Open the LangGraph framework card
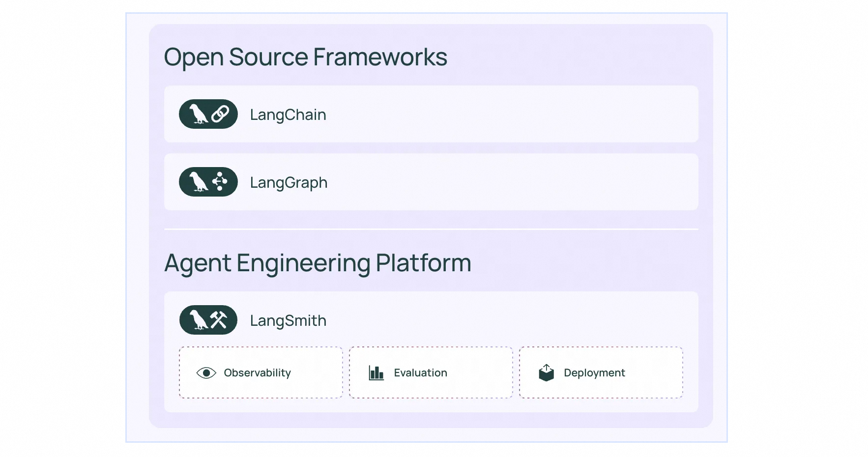 431,182
